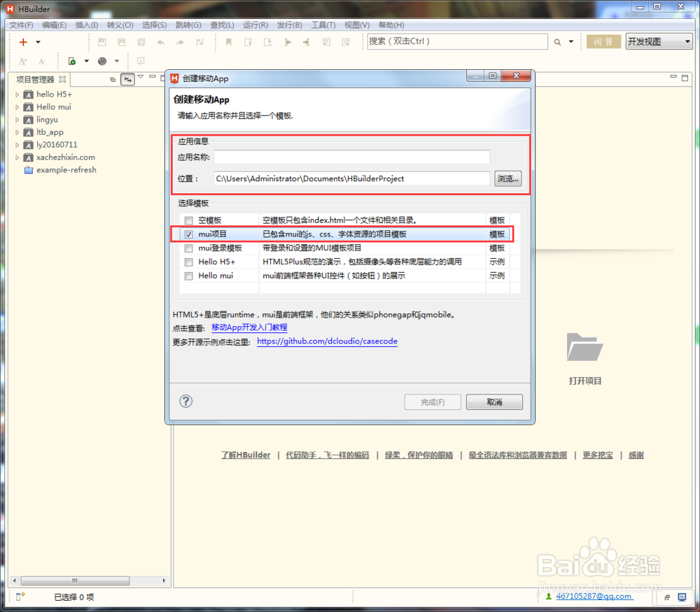Image resolution: width=700 pixels, height=612 pixels.
Task: Click the browser run globe icon
Action: (102, 61)
